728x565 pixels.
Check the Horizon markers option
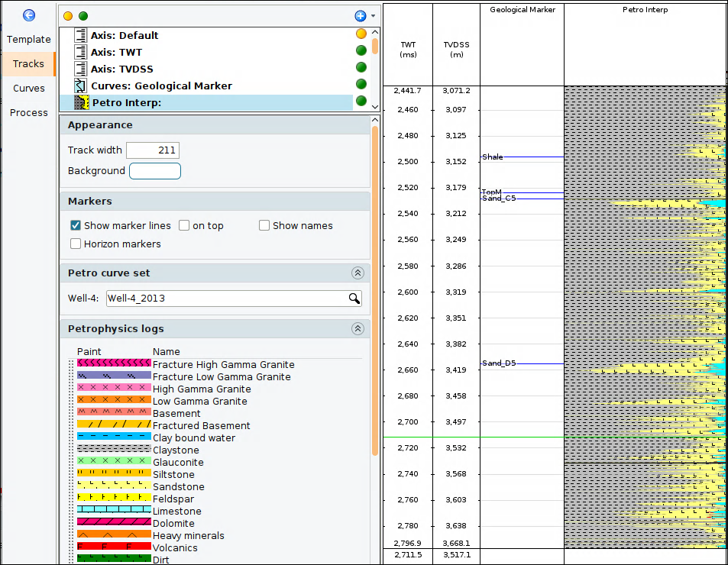[76, 244]
